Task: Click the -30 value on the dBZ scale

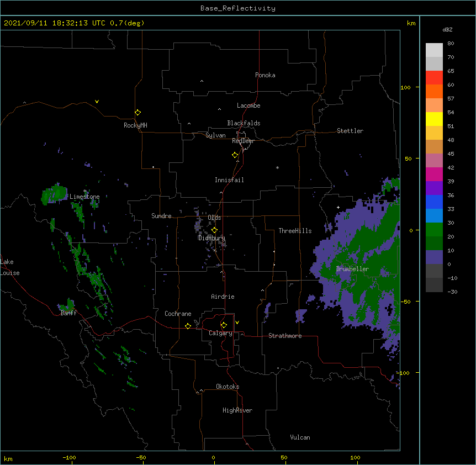Action: pos(452,292)
